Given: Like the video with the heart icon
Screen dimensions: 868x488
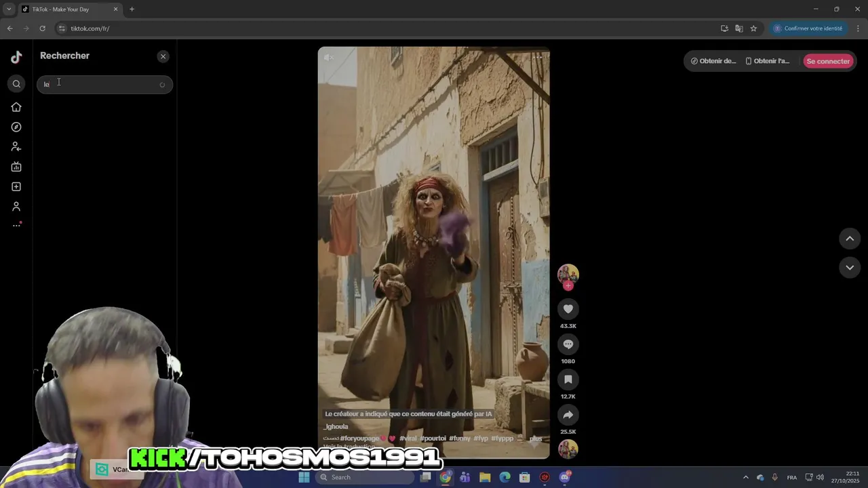Looking at the screenshot, I should pos(568,309).
